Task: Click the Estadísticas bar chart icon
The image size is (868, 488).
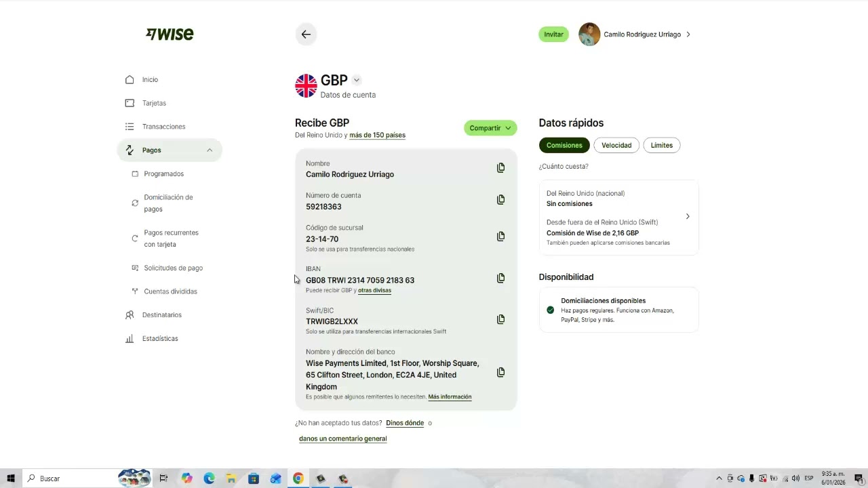Action: [x=130, y=339]
